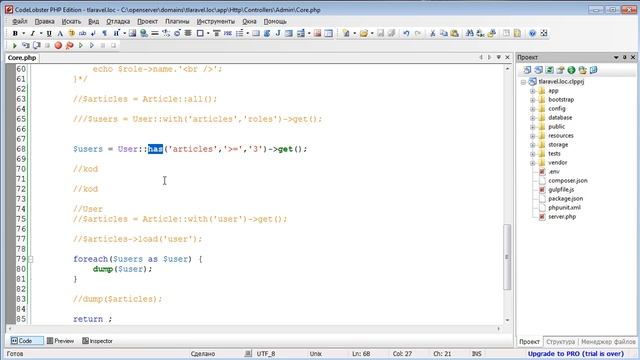Viewport: 640px width, 360px height.
Task: Select the Core.php editor tab
Action: tap(22, 58)
